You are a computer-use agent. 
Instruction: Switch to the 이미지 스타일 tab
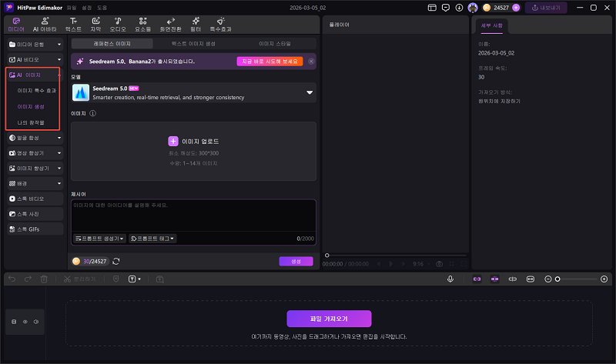[275, 44]
